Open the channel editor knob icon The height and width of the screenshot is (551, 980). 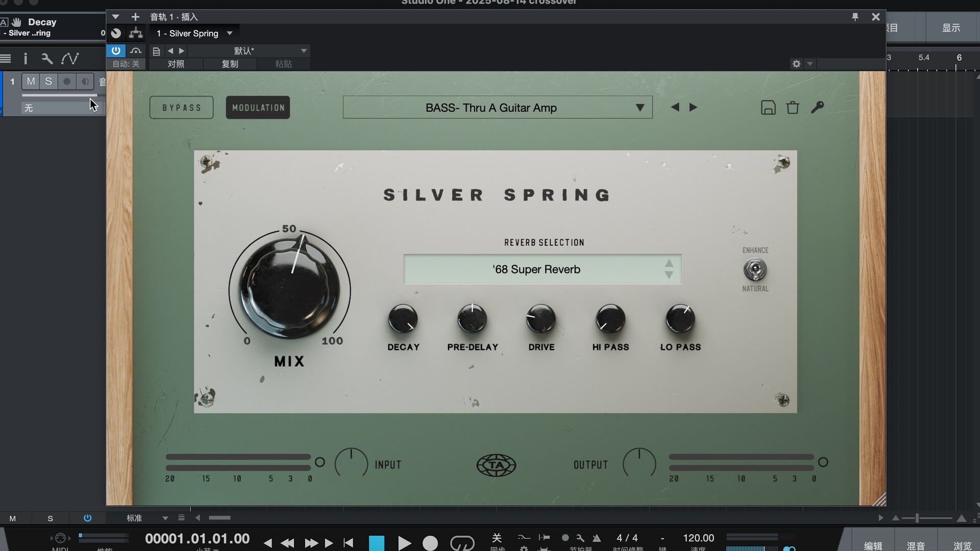click(116, 33)
